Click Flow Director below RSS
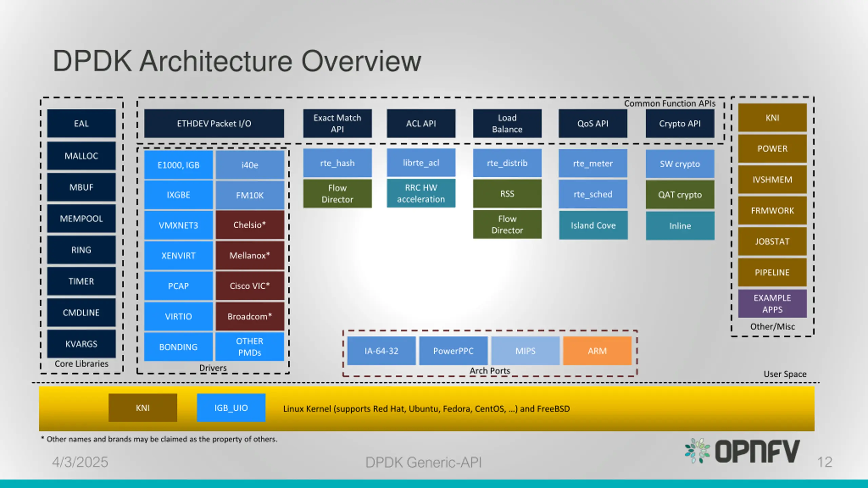868x488 pixels. 507,224
